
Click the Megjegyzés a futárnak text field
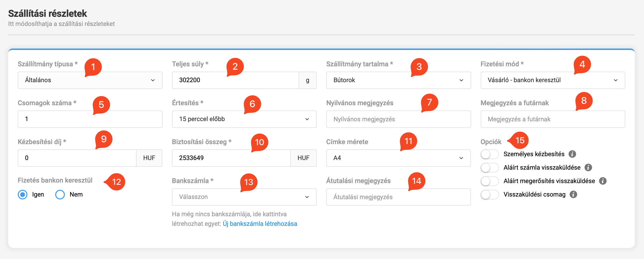click(553, 119)
